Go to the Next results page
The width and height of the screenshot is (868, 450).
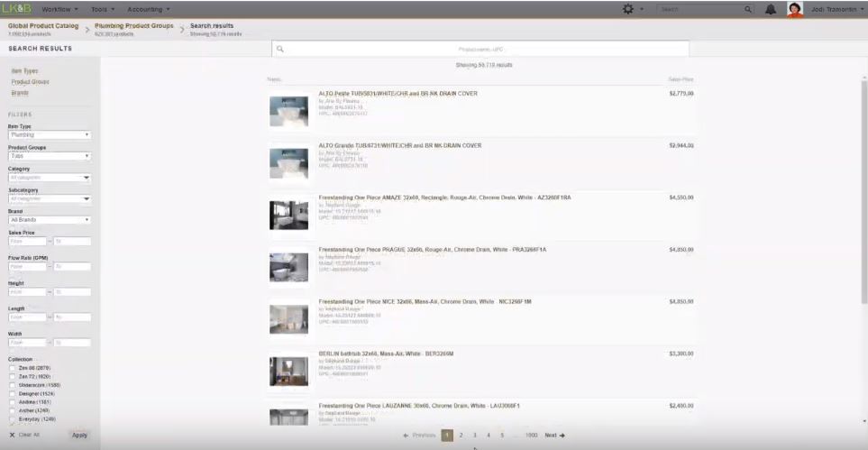[x=554, y=435]
